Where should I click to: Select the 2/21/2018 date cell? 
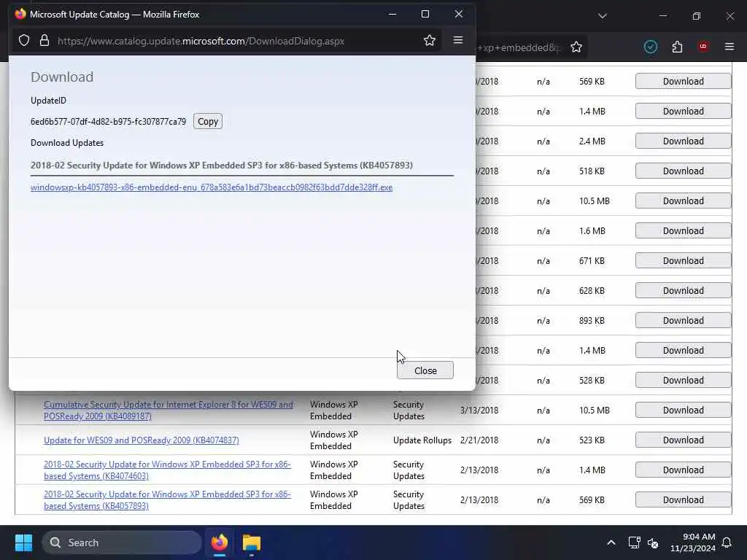pyautogui.click(x=479, y=440)
